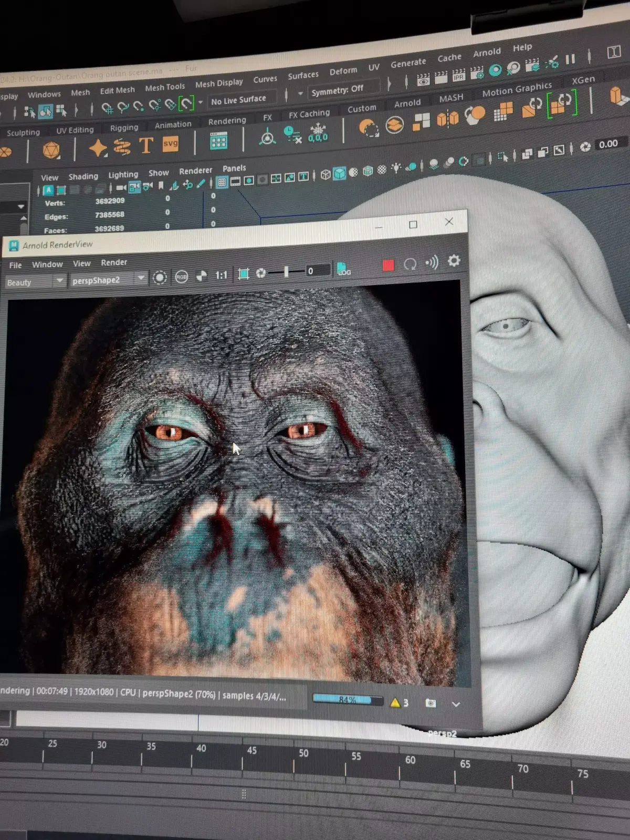This screenshot has width=630, height=840.
Task: Open RenderView Render menu
Action: coord(114,262)
